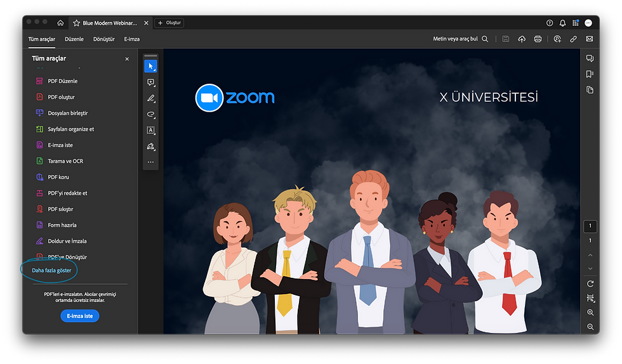622x364 pixels.
Task: Click the page number field
Action: coord(590,226)
